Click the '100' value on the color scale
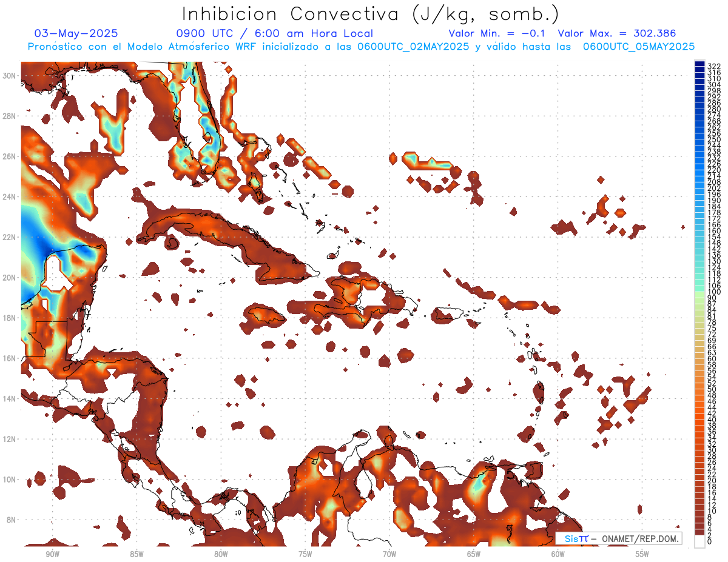 [714, 292]
